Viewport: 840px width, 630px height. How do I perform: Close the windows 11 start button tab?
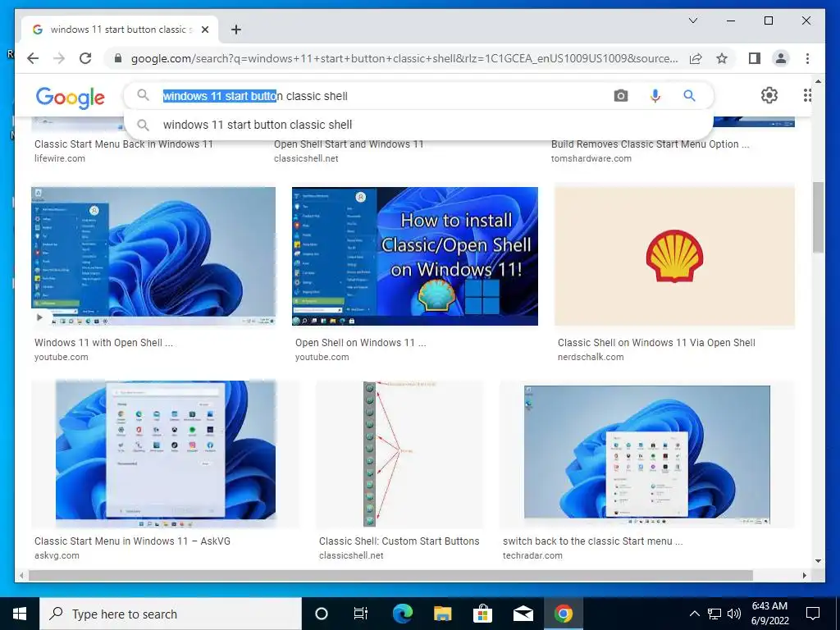(204, 30)
